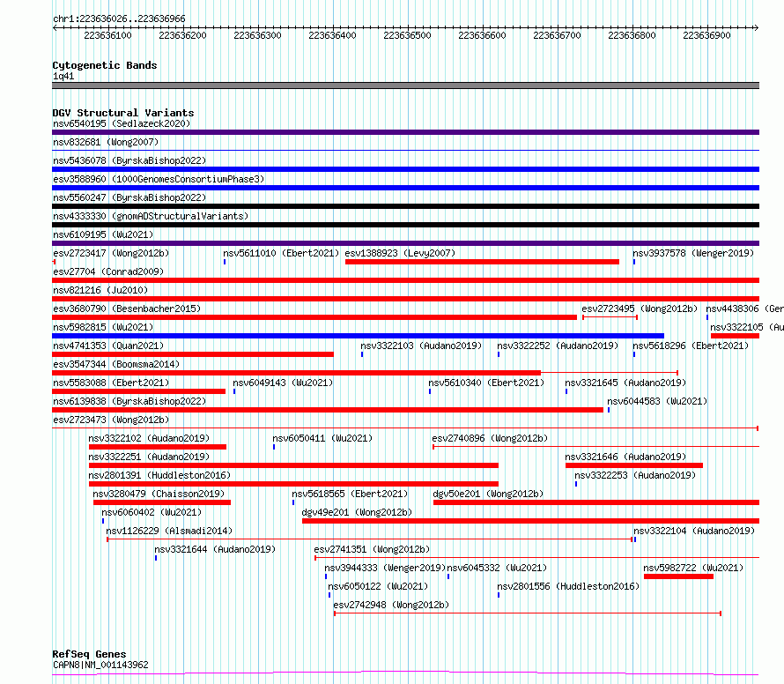Click esv2723473 (Wong2012b) label

tap(111, 420)
